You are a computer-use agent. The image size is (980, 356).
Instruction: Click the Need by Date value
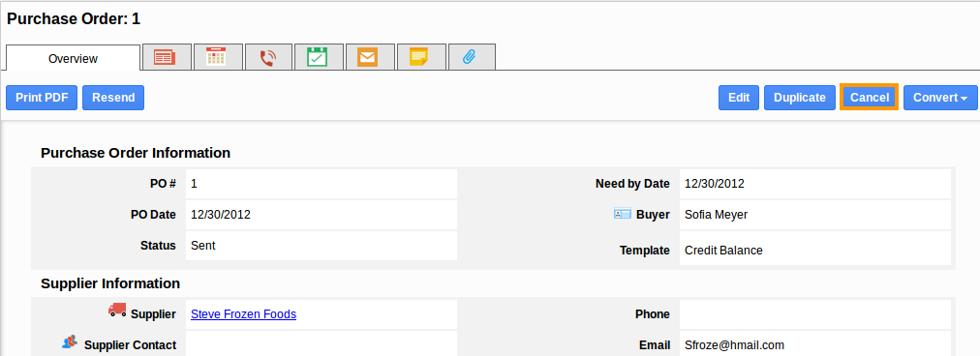click(x=715, y=184)
